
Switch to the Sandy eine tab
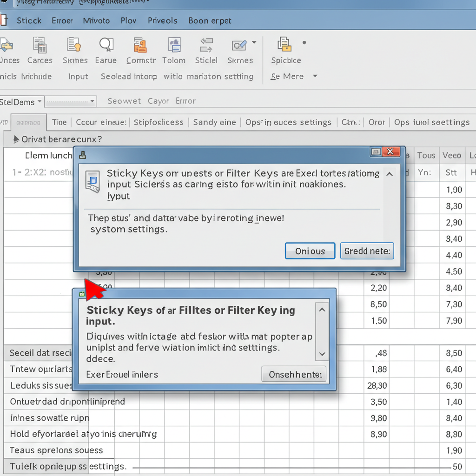[214, 122]
